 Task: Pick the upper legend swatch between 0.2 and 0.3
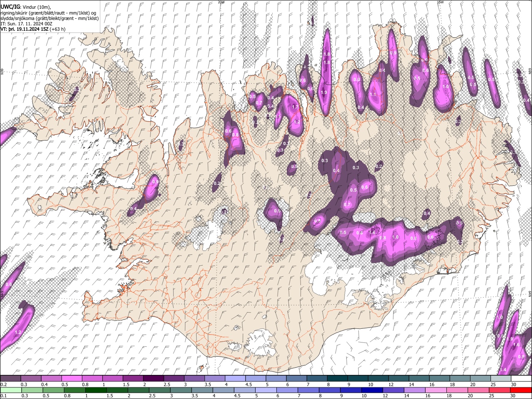(x=11, y=378)
